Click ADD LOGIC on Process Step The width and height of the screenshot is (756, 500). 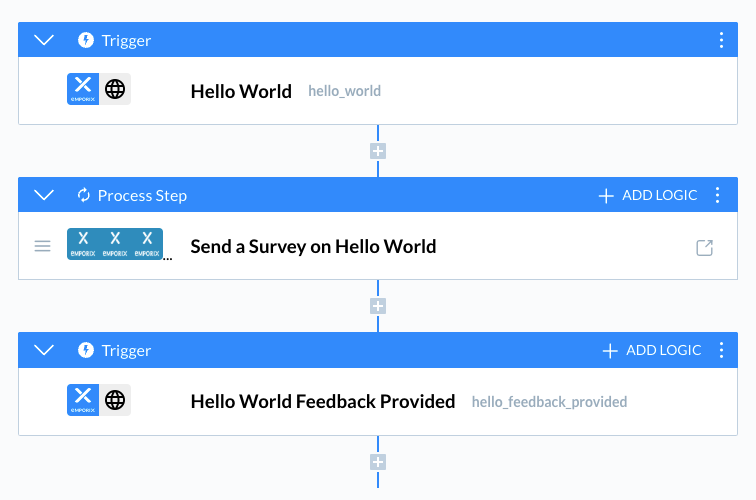[x=648, y=196]
